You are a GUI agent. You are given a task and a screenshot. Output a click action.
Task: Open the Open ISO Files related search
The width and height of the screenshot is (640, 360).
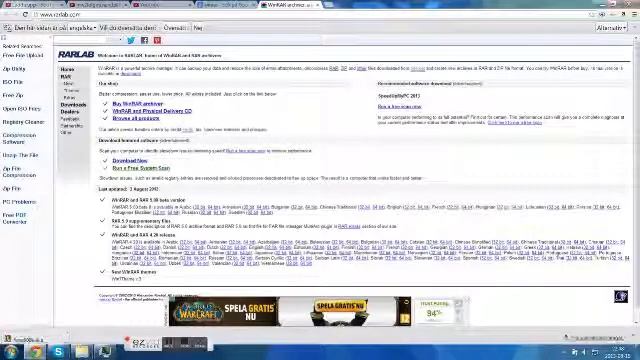point(22,109)
